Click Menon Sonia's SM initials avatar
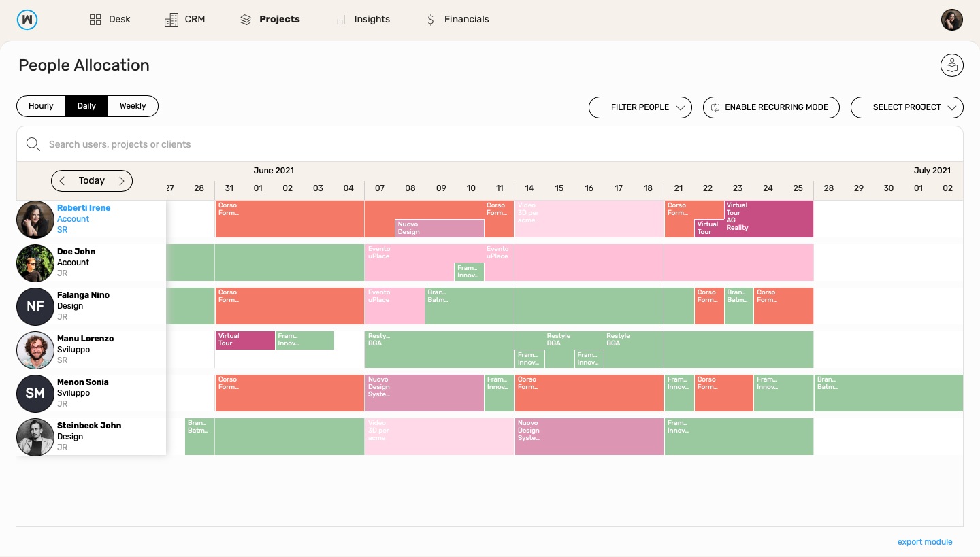Image resolution: width=980 pixels, height=557 pixels. click(x=35, y=393)
